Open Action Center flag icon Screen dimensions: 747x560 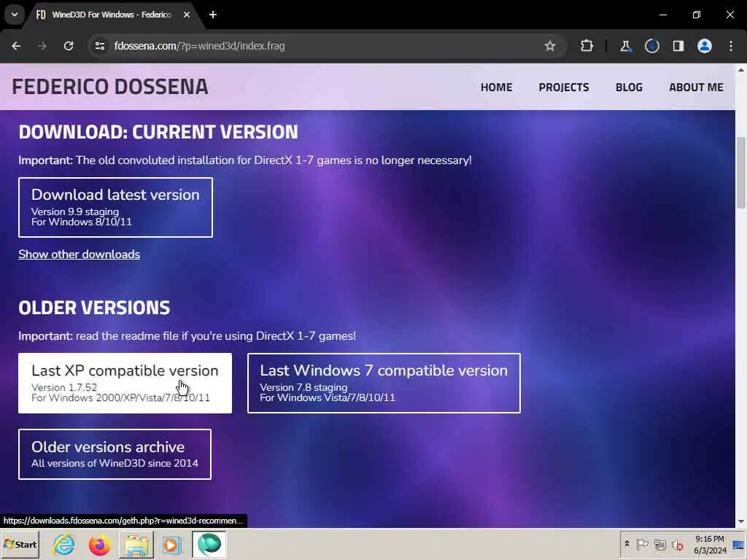(642, 544)
